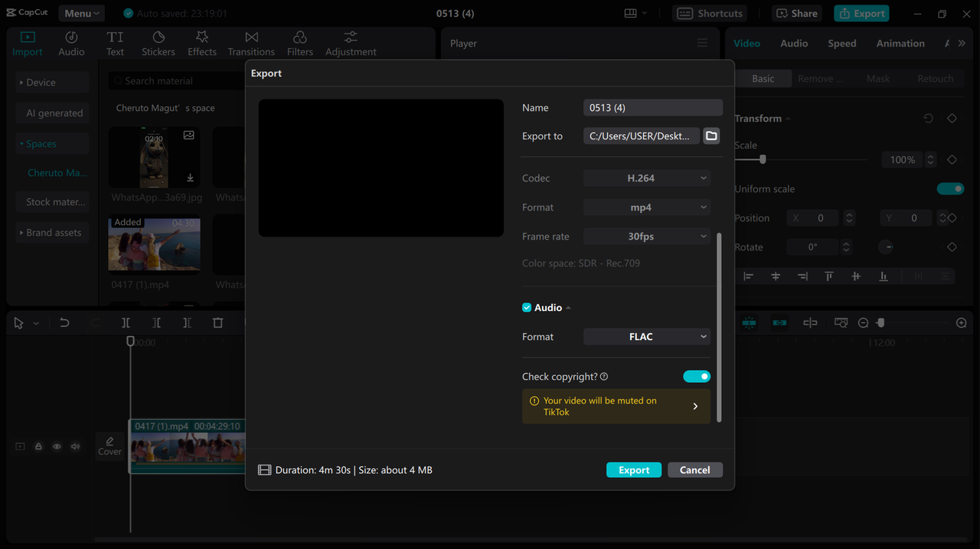The image size is (980, 549).
Task: Click the align top icon under Rotate
Action: [829, 276]
